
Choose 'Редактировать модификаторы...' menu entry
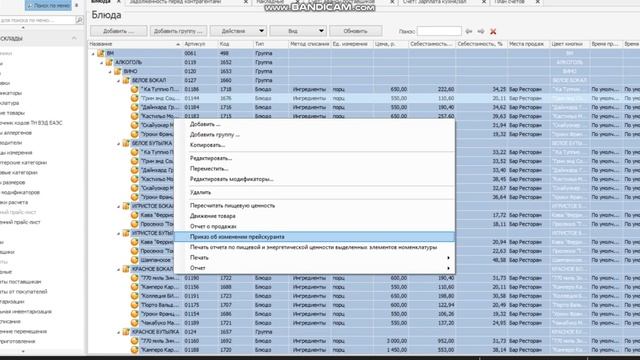tap(231, 179)
